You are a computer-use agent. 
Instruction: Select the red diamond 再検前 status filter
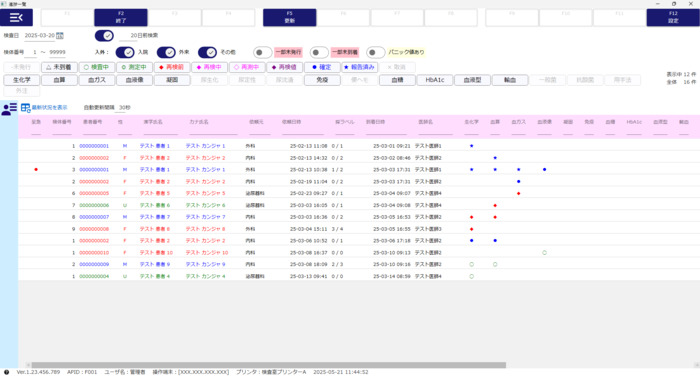(x=172, y=67)
